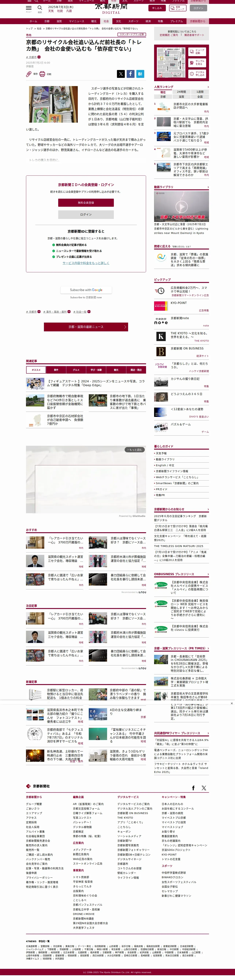This screenshot has height=980, width=235.
Task: Expand 動画ライブラリ section arrow
Action: pyautogui.click(x=208, y=187)
